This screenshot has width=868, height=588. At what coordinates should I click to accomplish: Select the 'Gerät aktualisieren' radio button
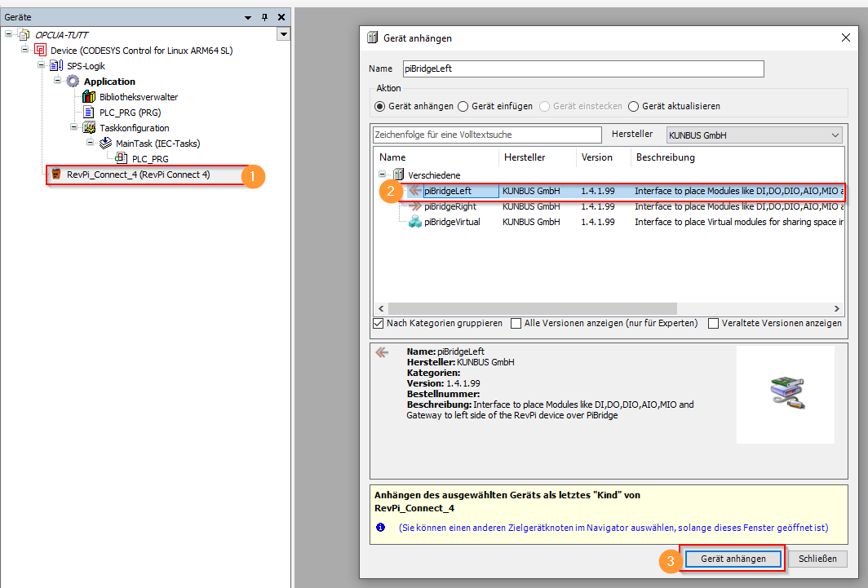(634, 106)
